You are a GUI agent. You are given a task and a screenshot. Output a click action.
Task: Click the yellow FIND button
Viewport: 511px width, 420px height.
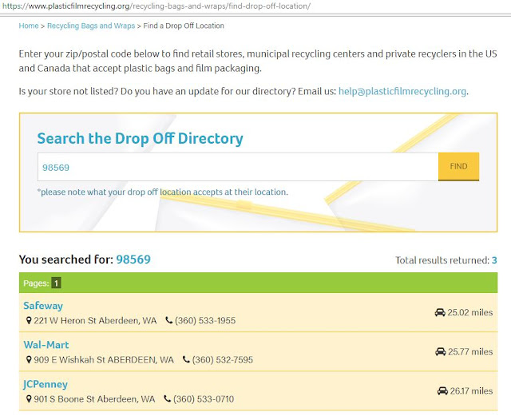[458, 167]
